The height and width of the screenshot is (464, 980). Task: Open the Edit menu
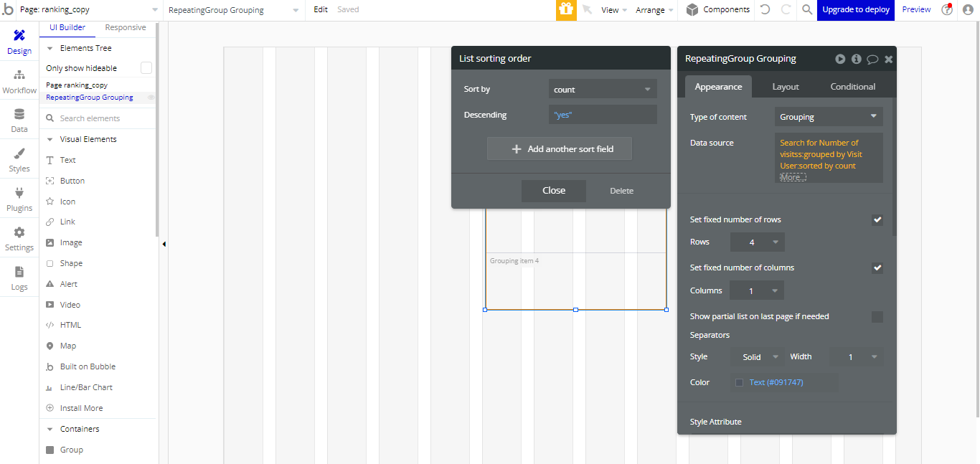point(321,10)
